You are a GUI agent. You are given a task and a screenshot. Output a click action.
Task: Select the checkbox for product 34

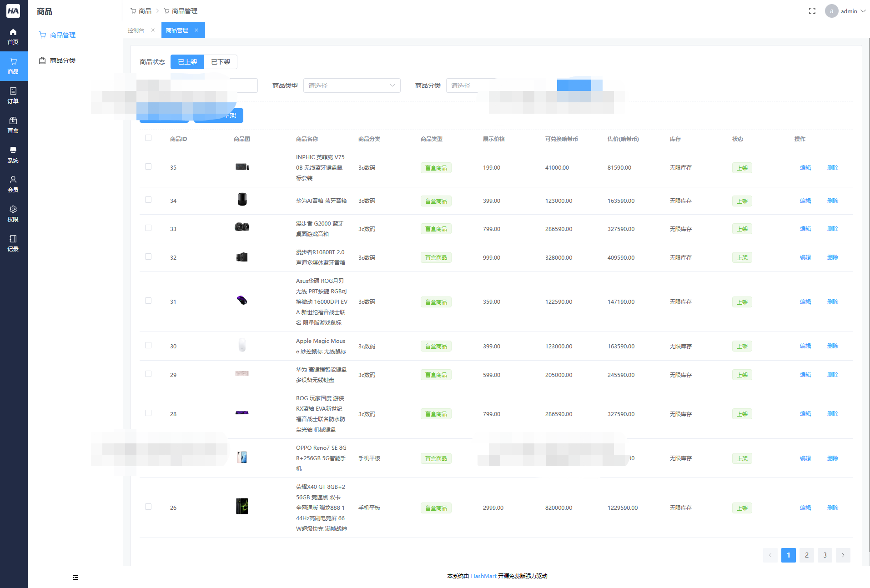click(x=148, y=200)
